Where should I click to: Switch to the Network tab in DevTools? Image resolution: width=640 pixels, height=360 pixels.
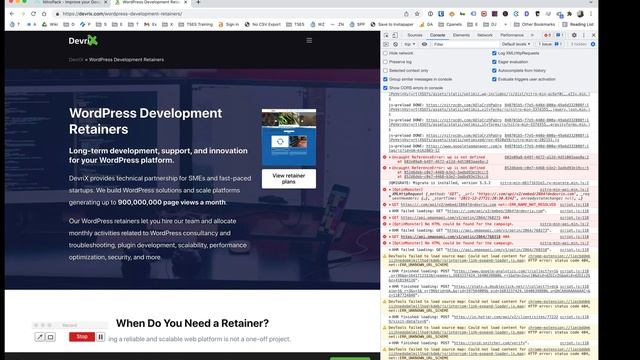[x=485, y=35]
